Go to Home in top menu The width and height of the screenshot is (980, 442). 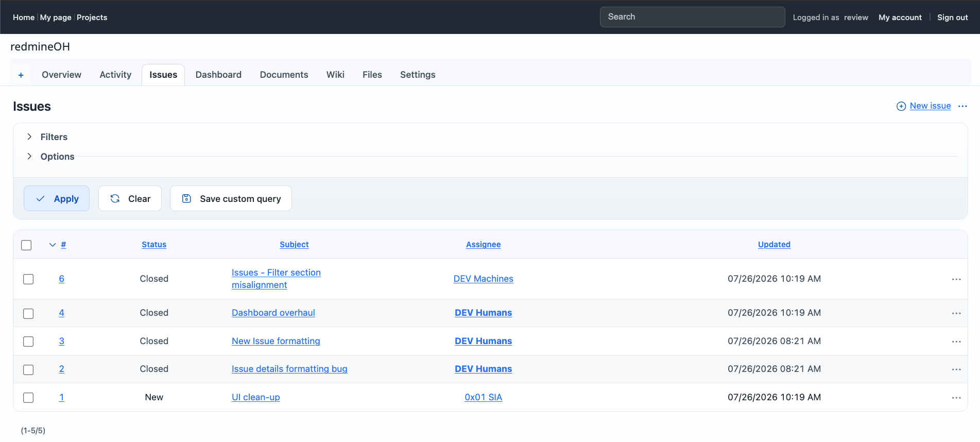click(24, 18)
